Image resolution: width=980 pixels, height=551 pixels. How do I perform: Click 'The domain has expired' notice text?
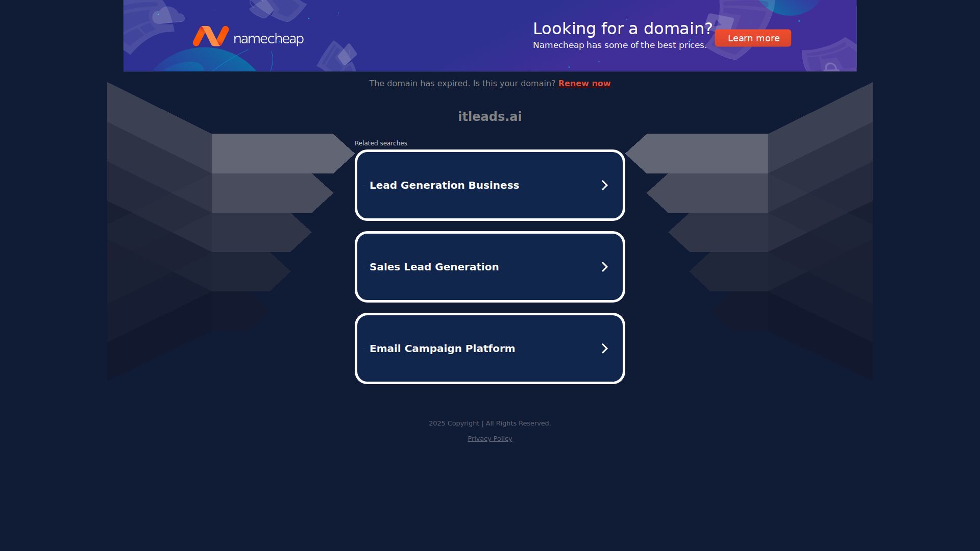pyautogui.click(x=462, y=83)
